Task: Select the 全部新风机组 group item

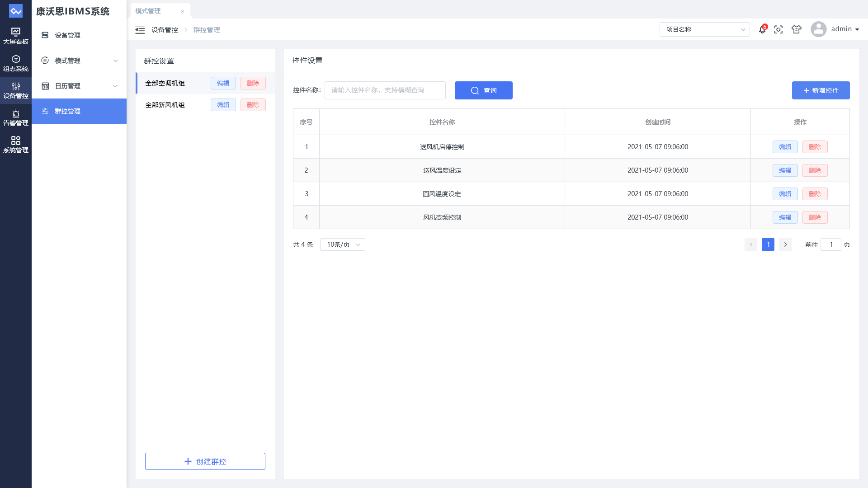Action: (x=165, y=105)
